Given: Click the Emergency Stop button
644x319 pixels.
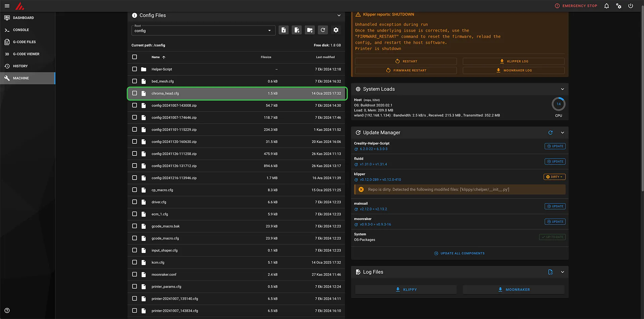Looking at the screenshot, I should pos(576,6).
